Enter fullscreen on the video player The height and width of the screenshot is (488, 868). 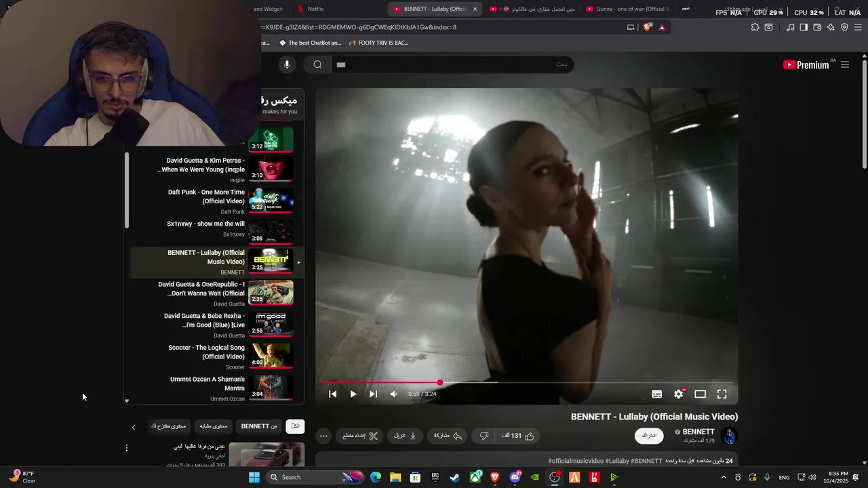(x=722, y=394)
